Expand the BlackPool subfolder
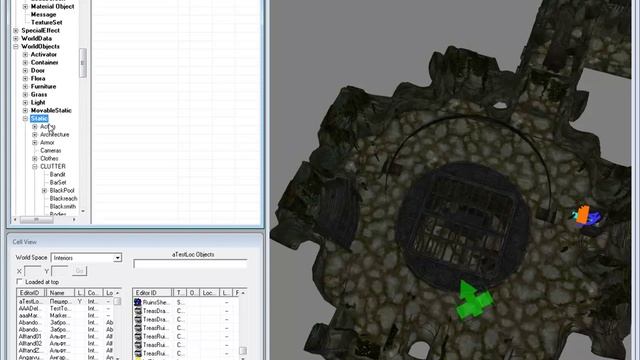640x360 pixels. pos(44,191)
